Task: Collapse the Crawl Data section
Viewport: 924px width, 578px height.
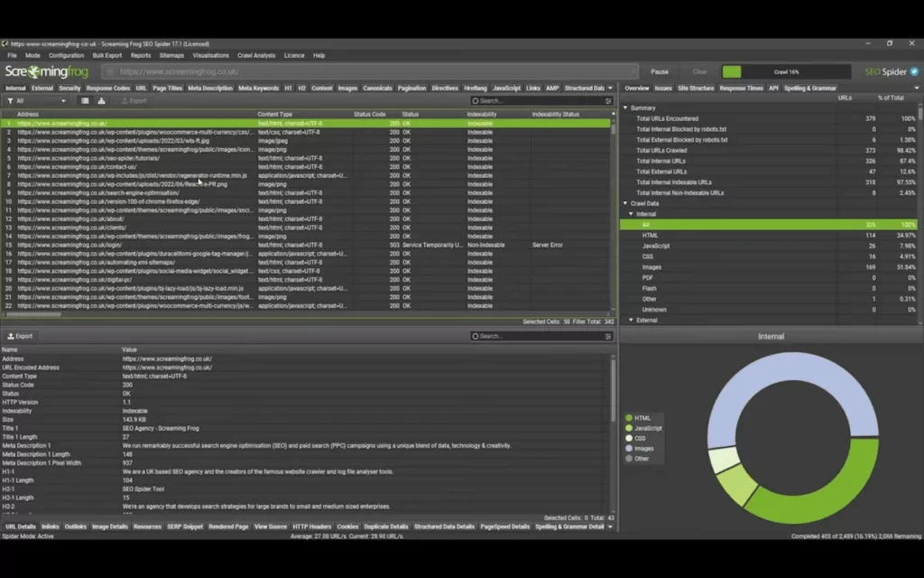Action: click(626, 203)
